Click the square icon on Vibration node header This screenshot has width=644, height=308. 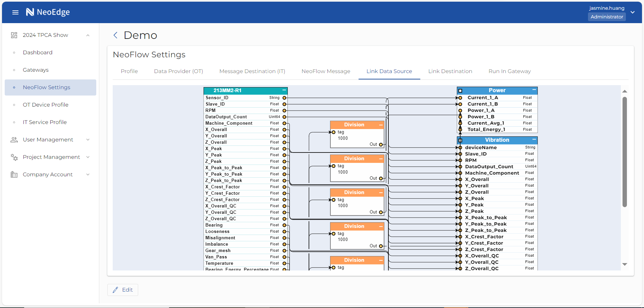pos(460,140)
